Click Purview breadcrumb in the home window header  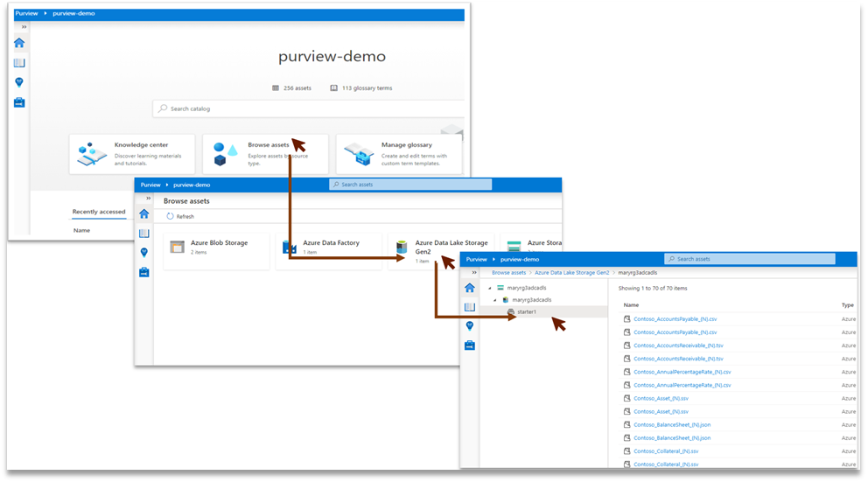click(26, 13)
